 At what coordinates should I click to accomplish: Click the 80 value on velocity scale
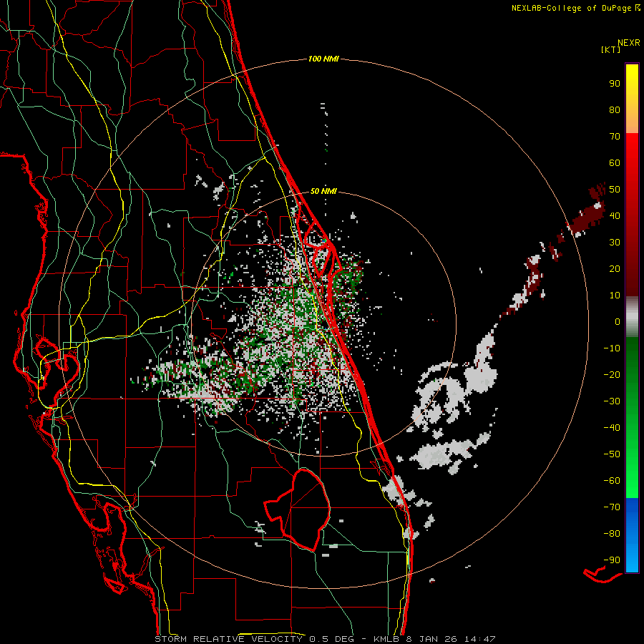pyautogui.click(x=615, y=110)
